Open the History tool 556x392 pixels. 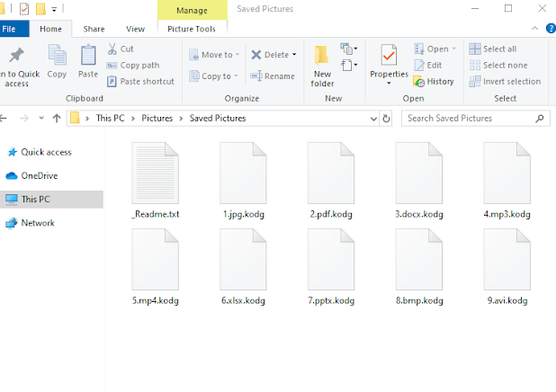pos(434,82)
